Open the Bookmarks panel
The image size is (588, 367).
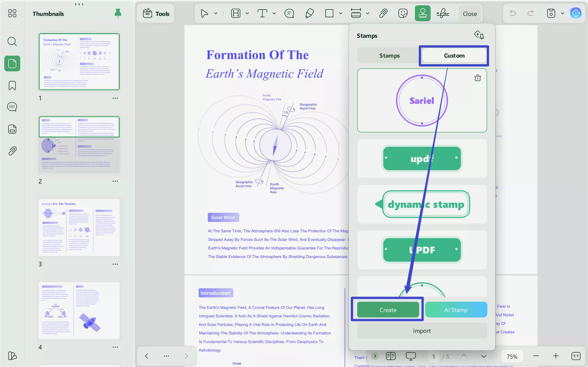tap(12, 85)
